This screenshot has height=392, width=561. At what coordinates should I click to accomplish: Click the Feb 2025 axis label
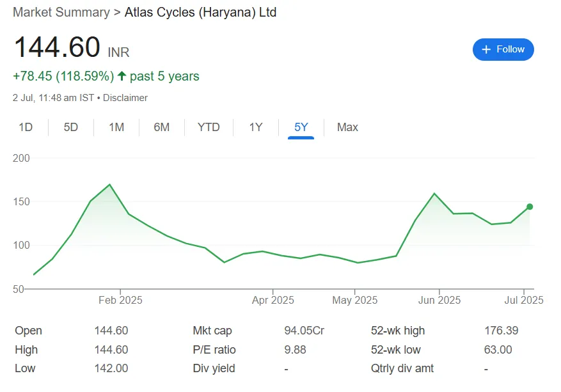click(120, 300)
